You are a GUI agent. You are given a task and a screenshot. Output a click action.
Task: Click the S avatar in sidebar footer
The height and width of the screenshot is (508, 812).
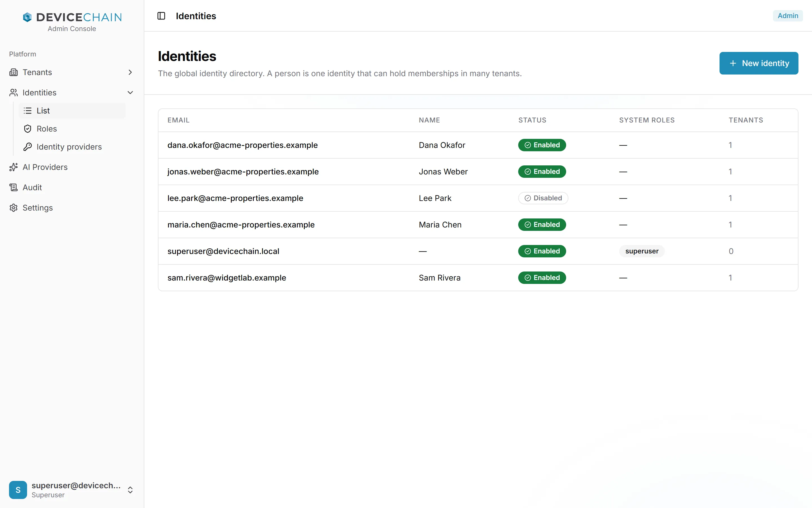click(x=18, y=490)
